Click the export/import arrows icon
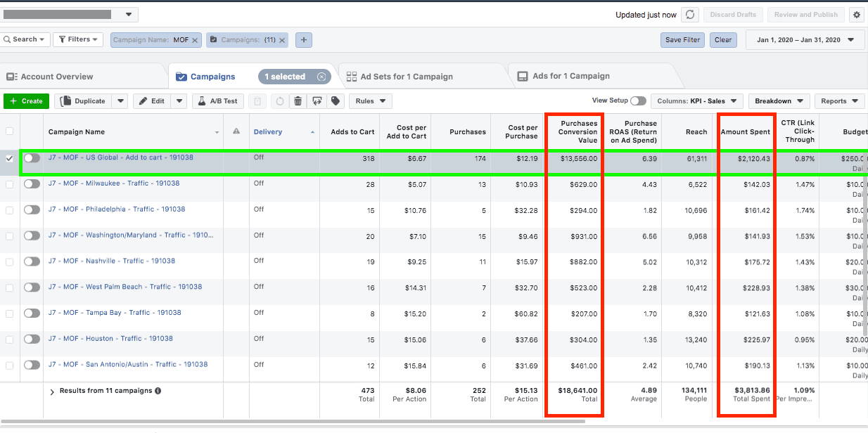 coord(318,101)
